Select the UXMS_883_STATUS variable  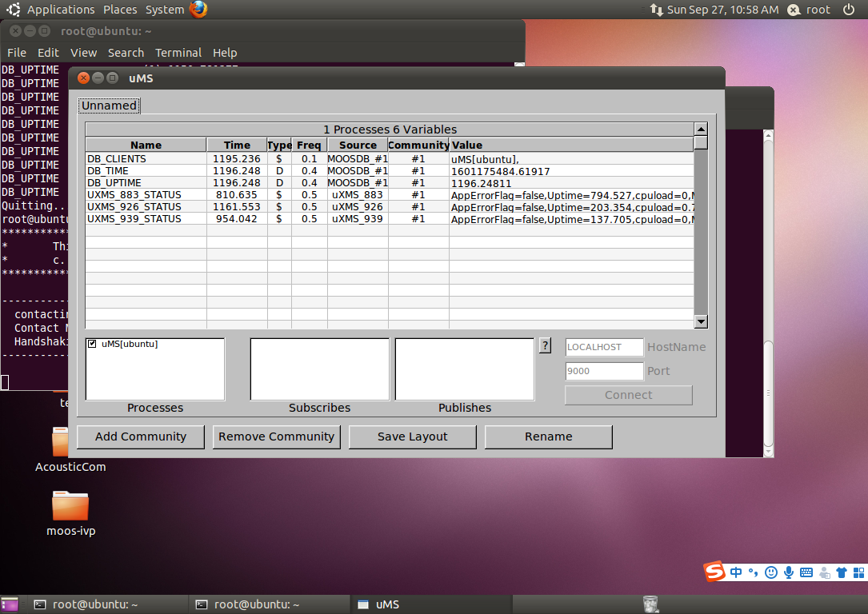(134, 195)
